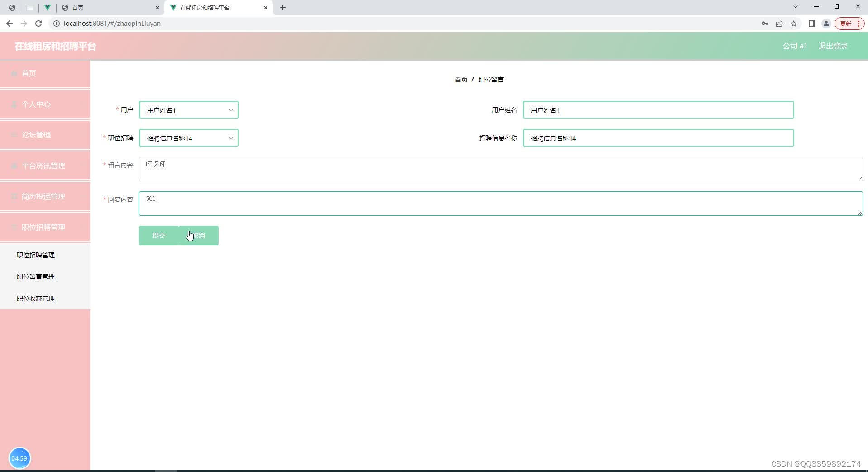Close the 在线租房和招聘平台 browser tab

(266, 8)
